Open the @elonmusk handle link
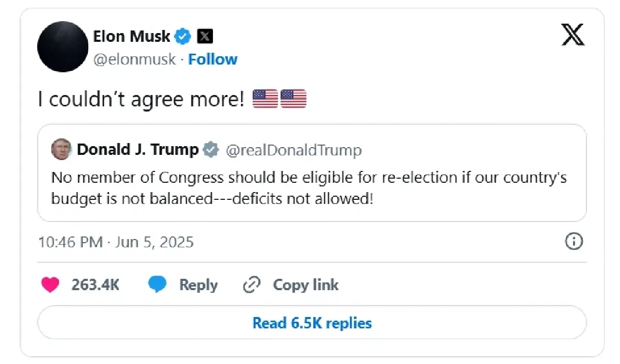 tap(134, 59)
